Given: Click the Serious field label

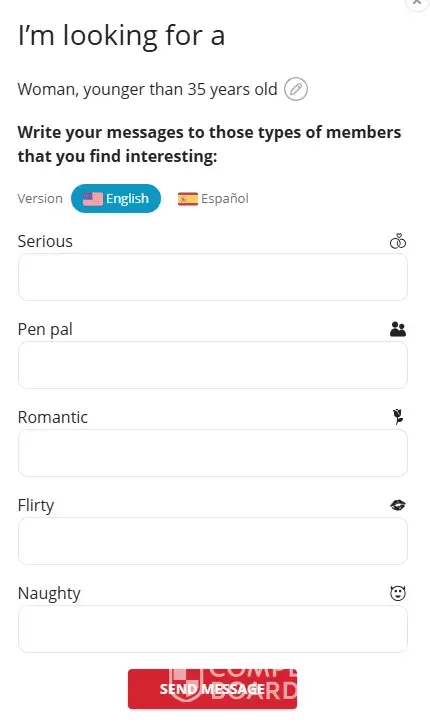Looking at the screenshot, I should tap(45, 241).
